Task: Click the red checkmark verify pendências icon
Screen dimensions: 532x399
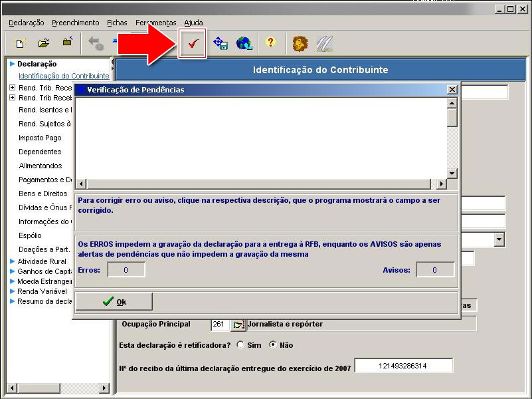Action: click(x=193, y=44)
